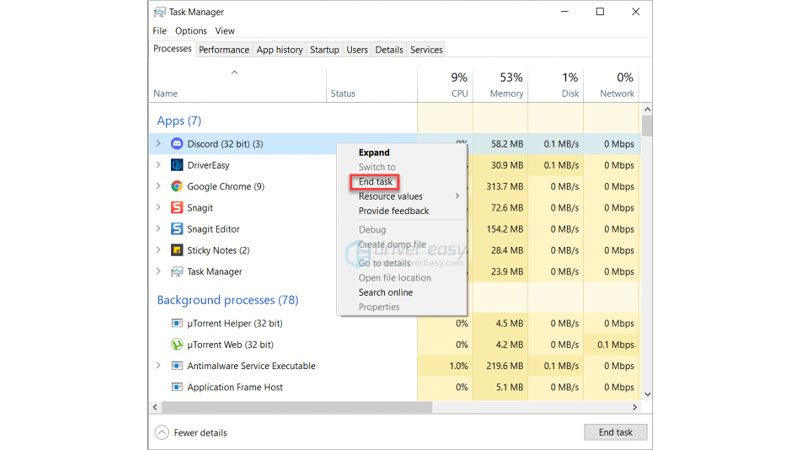
Task: Click the Google Chrome icon
Action: click(x=177, y=186)
